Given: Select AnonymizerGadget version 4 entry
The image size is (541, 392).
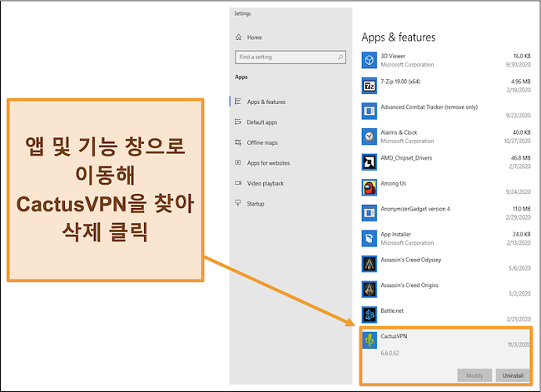Looking at the screenshot, I should pyautogui.click(x=415, y=209).
